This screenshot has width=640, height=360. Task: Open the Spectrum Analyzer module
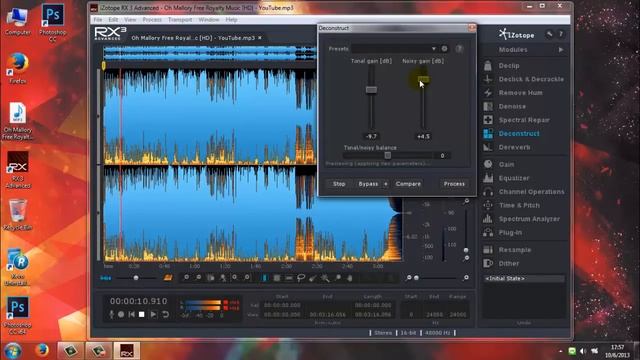coord(524,219)
